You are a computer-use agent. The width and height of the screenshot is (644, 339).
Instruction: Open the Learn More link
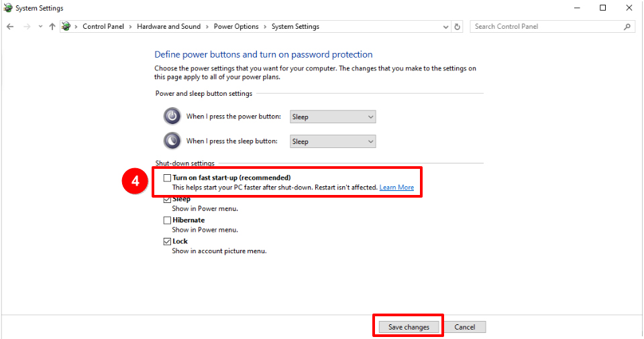pos(396,188)
